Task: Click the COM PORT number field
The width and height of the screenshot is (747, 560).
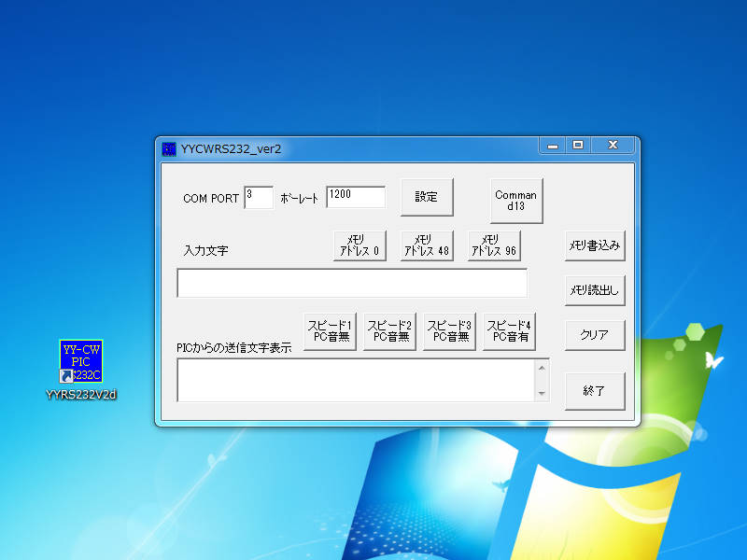Action: [259, 197]
